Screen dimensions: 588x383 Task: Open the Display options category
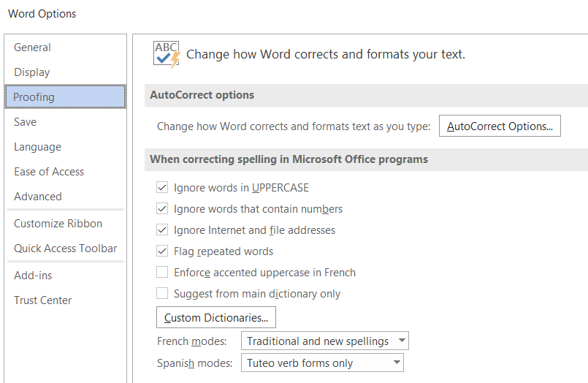(x=32, y=72)
